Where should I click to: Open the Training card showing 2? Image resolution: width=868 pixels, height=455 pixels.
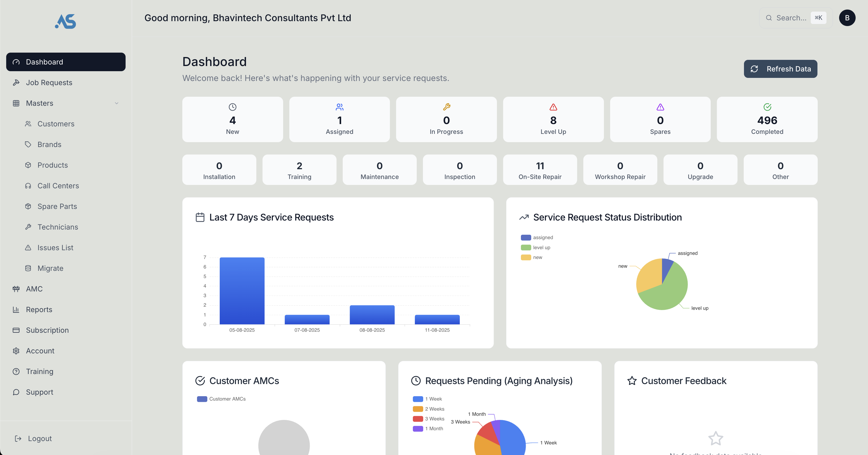[299, 170]
